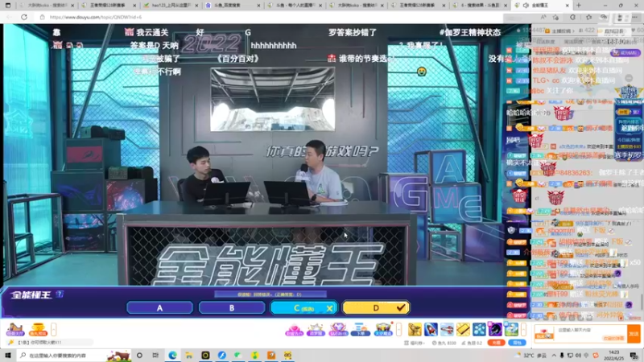Send the airplane gift
This screenshot has height=362, width=644.
(x=447, y=329)
